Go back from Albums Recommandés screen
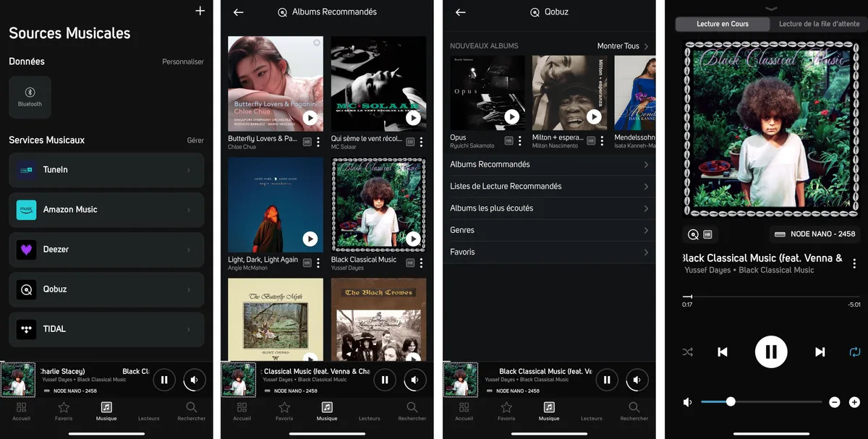Screen dimensions: 868x439 239,12
